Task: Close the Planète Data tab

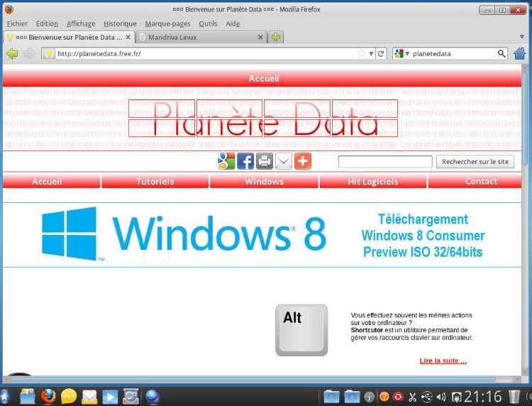Action: 128,37
